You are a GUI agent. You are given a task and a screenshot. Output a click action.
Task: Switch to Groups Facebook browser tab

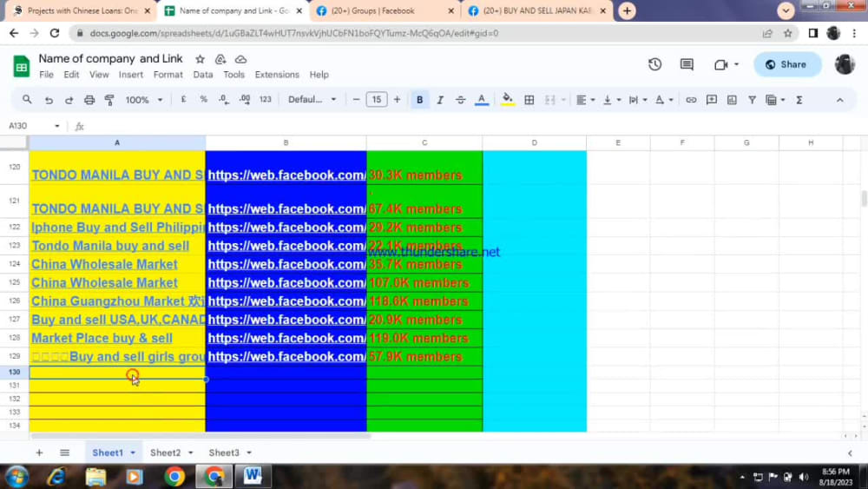point(383,10)
